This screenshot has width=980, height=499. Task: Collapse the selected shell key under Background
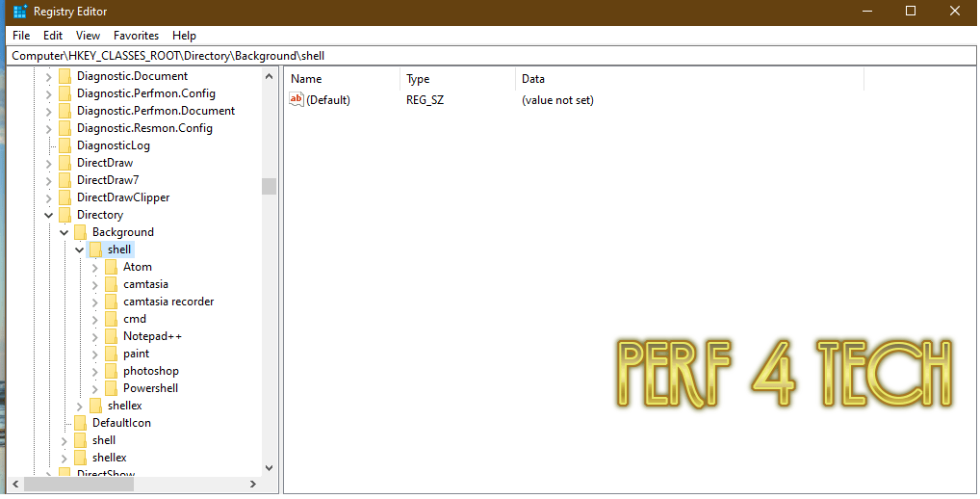click(79, 250)
